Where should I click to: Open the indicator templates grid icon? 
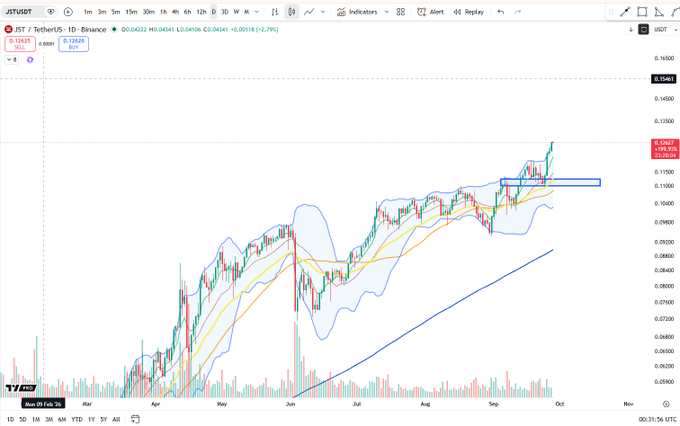tap(401, 12)
